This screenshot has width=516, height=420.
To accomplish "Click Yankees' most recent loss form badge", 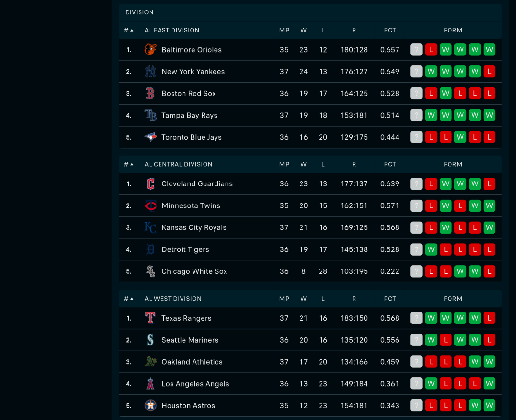I will (489, 72).
